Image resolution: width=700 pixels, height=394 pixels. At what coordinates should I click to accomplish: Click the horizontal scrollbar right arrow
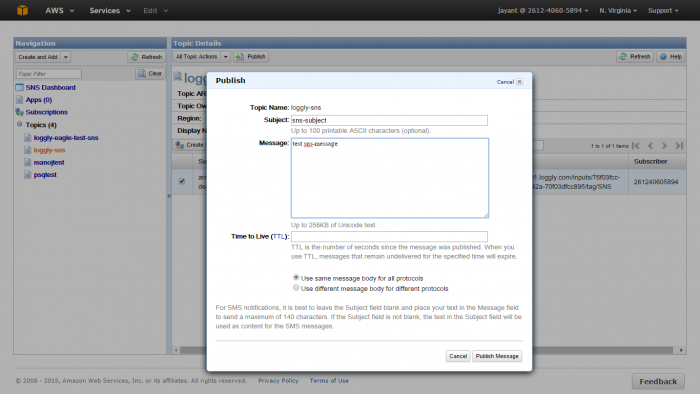click(x=681, y=350)
